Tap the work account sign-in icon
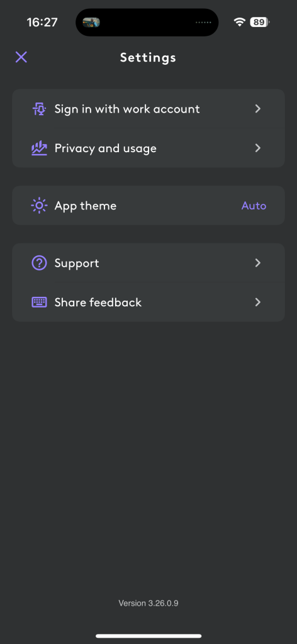 pos(39,109)
